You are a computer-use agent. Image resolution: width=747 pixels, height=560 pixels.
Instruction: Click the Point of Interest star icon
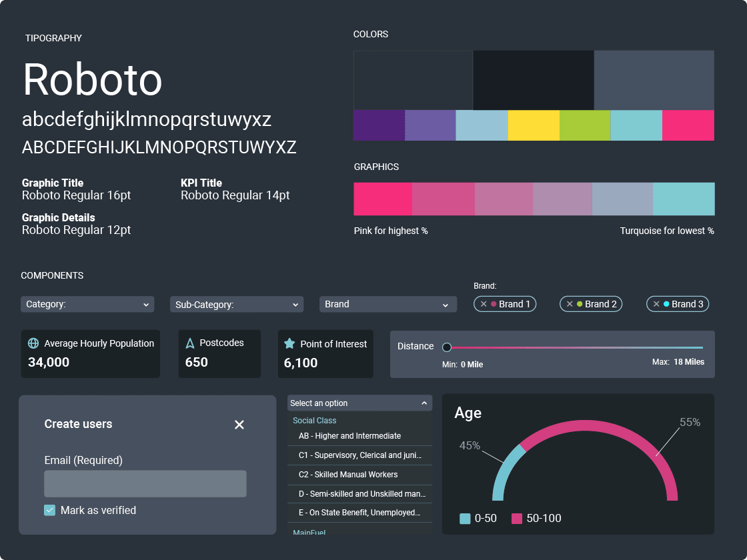point(289,344)
